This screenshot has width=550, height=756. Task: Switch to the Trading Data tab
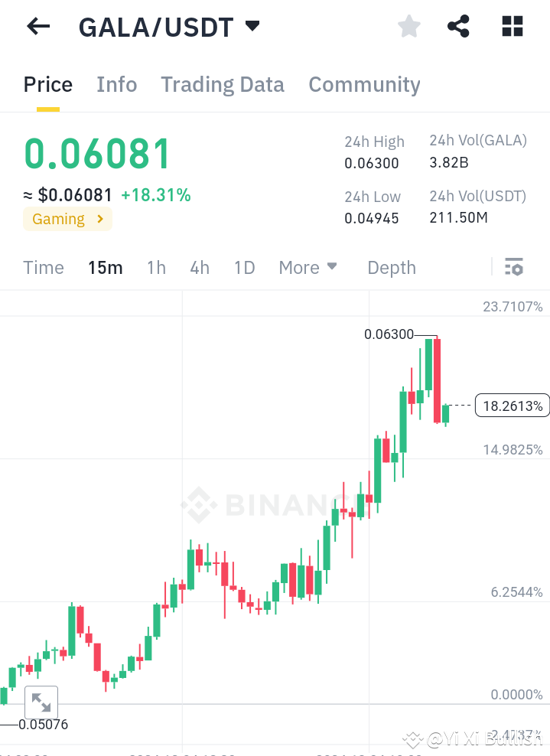(x=222, y=84)
